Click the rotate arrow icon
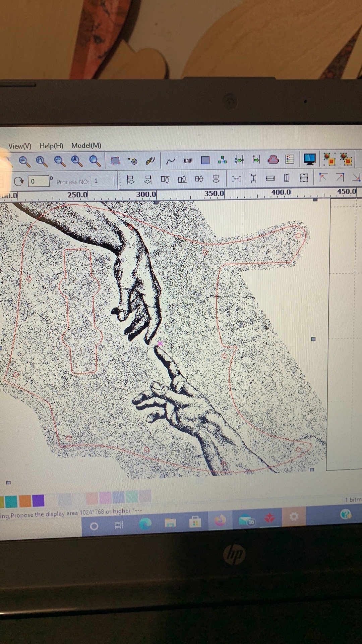Screen dimensions: 362x644 (19, 181)
